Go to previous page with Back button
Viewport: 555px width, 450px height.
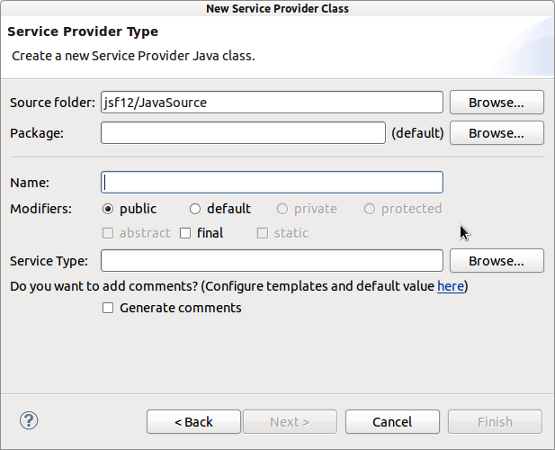click(x=194, y=422)
